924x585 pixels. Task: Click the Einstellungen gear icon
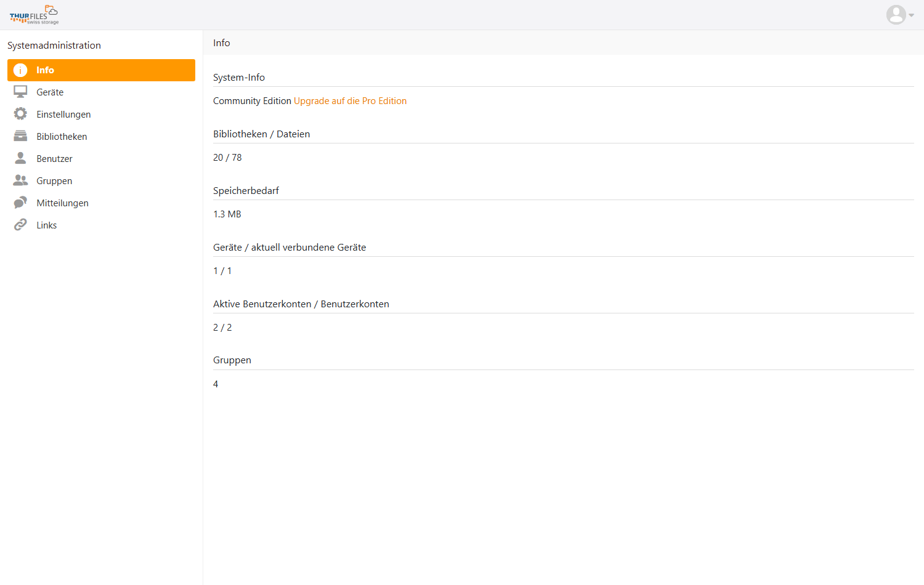20,114
